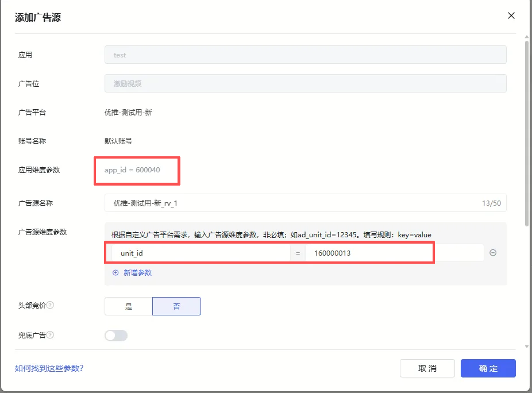
Task: Toggle the 兜底广告 switch on
Action: [116, 336]
